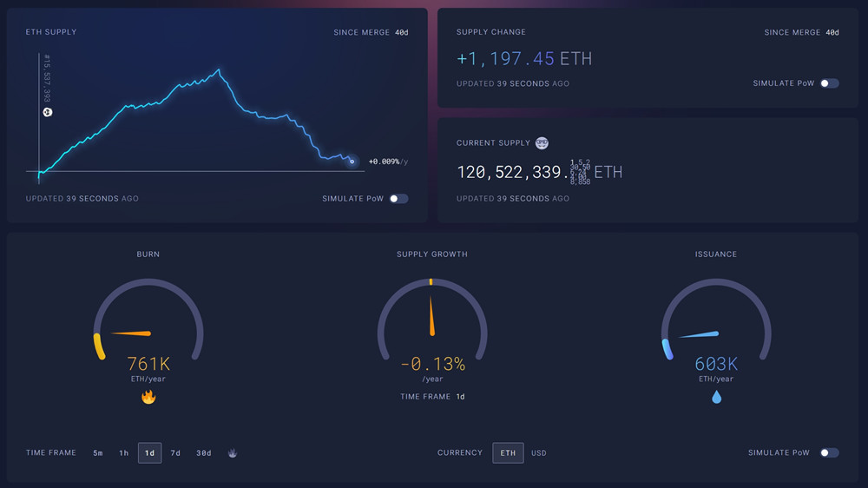
Task: Switch on Simulate PoW in bottom gauges panel
Action: [x=829, y=453]
